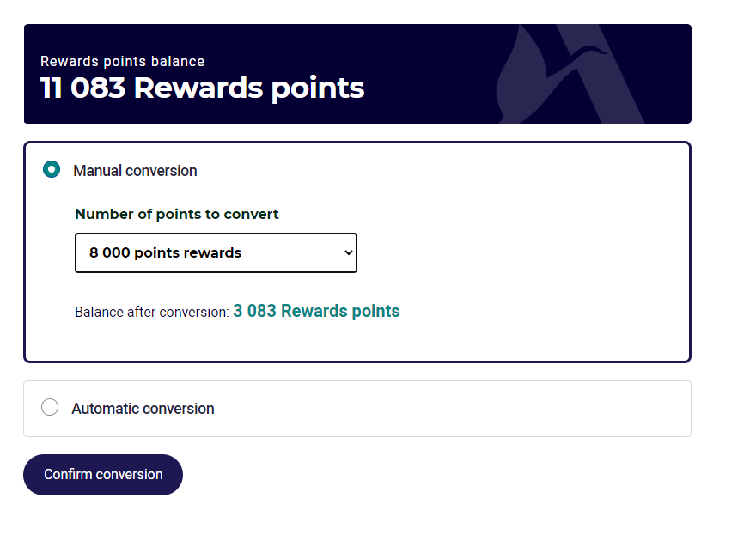Viewport: 756px width, 535px height.
Task: Click the dropdown chevron arrow
Action: (349, 252)
